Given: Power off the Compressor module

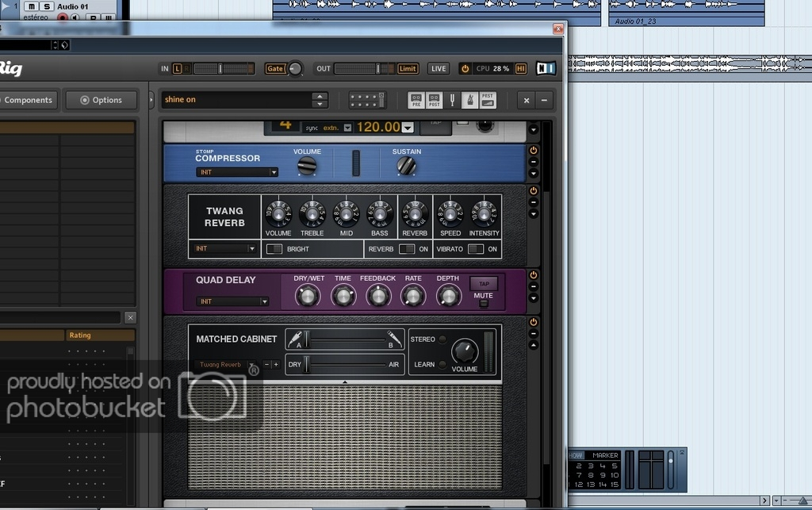Looking at the screenshot, I should click(x=534, y=150).
